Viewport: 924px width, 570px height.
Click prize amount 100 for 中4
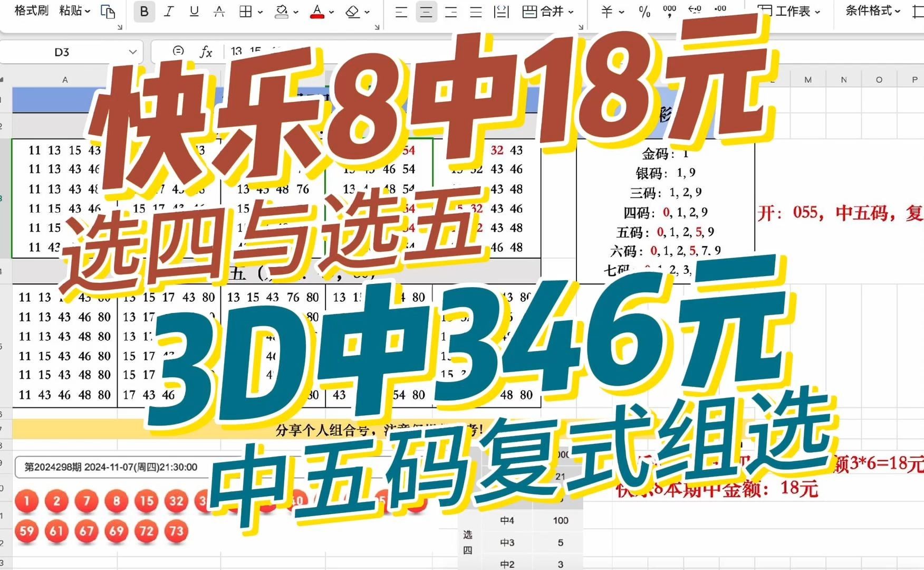[560, 520]
